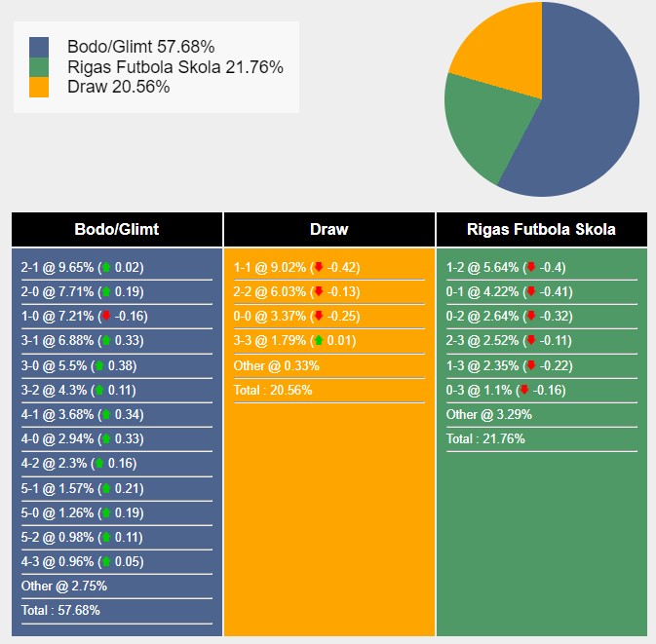Click green up arrow beside 2-1 score
The image size is (656, 644).
point(106,267)
